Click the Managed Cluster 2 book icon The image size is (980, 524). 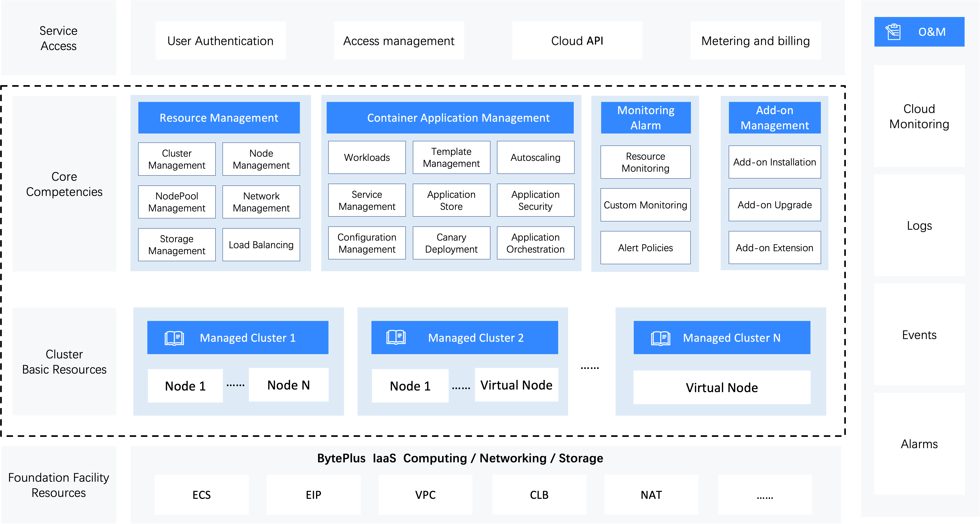pos(396,337)
